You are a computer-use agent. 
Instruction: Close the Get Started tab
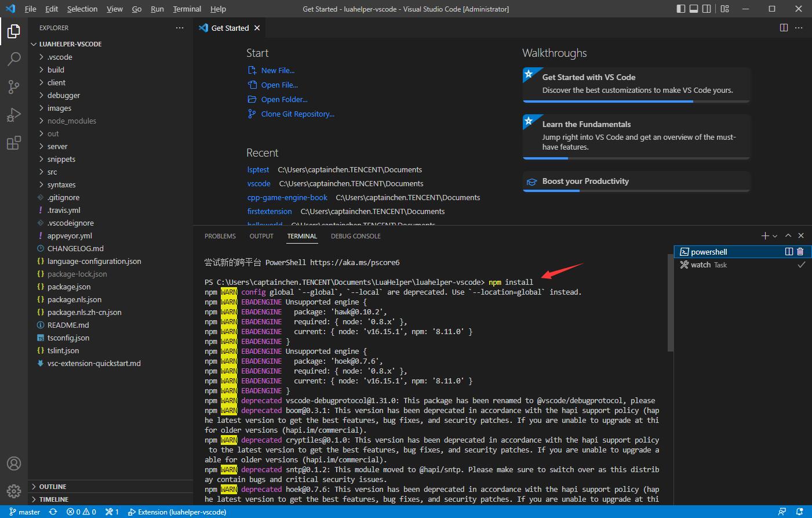click(x=257, y=28)
